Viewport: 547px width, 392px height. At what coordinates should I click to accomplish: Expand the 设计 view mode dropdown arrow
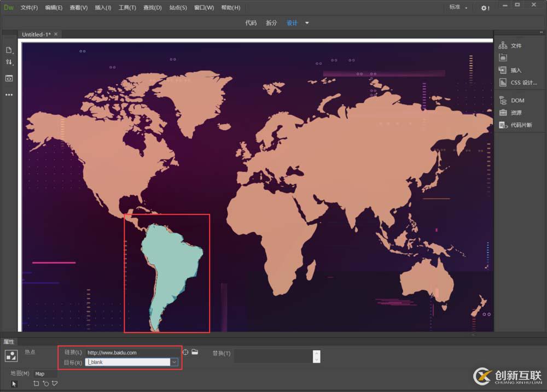coord(307,23)
